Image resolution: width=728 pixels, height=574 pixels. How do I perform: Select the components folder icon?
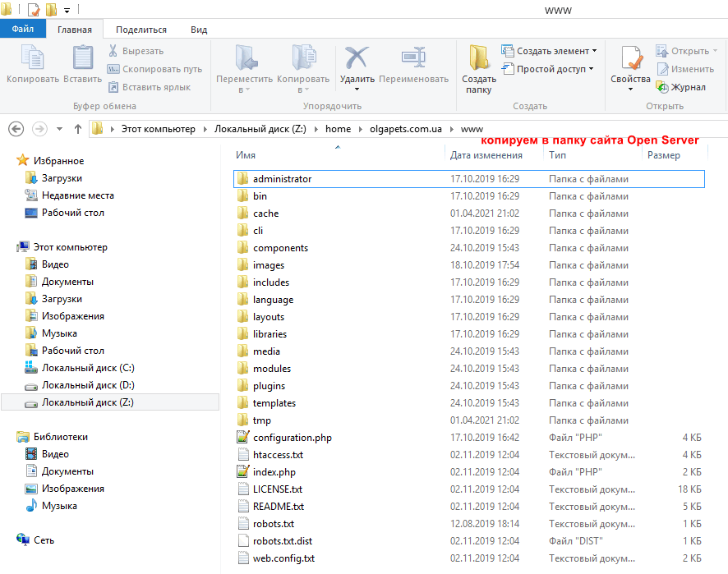coord(243,248)
